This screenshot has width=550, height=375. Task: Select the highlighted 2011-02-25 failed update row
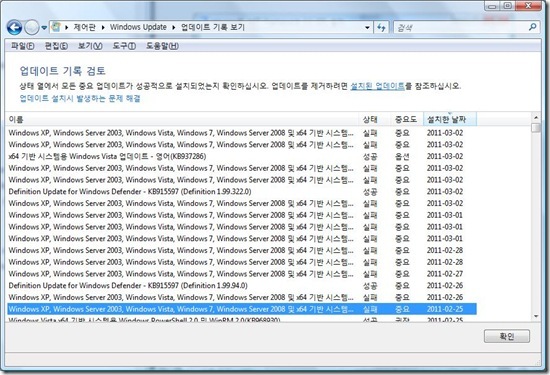click(x=242, y=309)
